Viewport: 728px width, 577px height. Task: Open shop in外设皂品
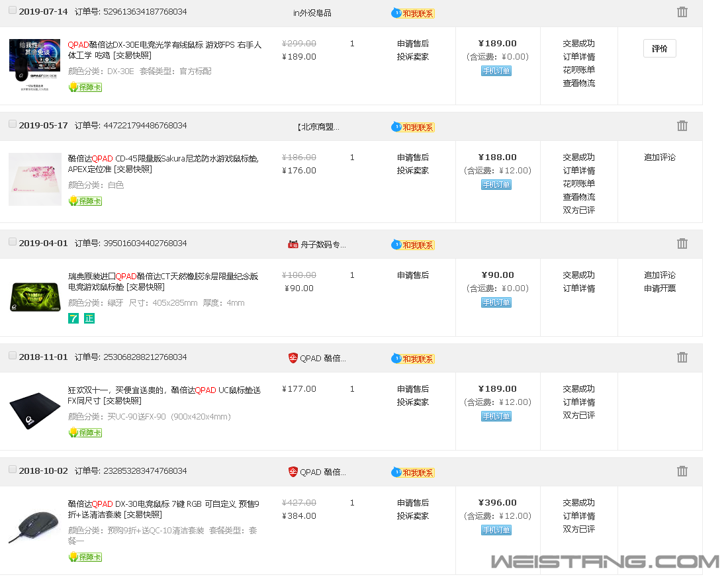(312, 13)
